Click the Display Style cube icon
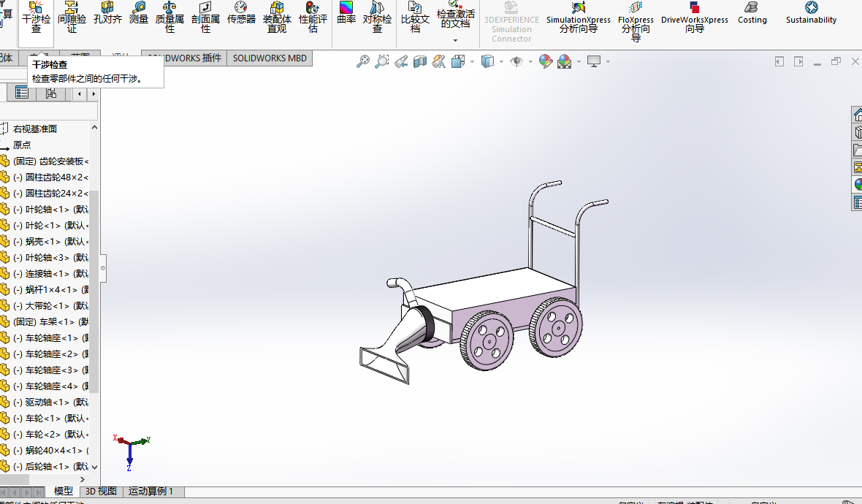 pos(487,61)
